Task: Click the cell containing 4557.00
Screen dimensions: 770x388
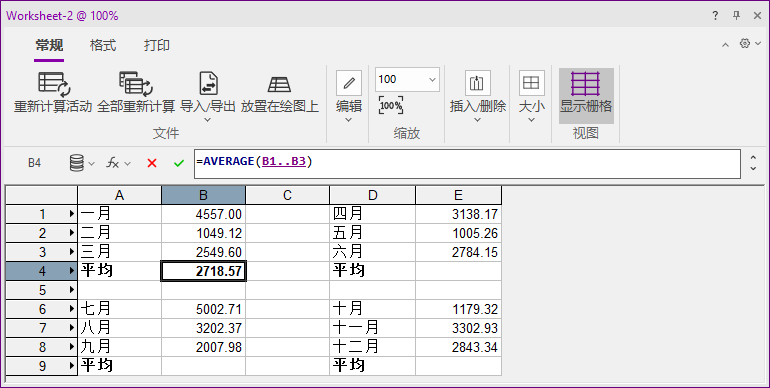Action: click(x=203, y=214)
